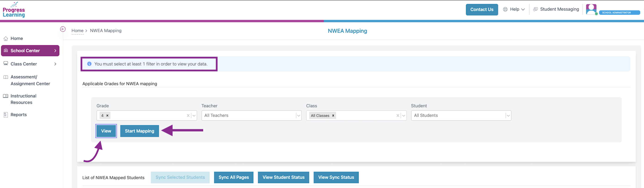Click the School Center building icon

pyautogui.click(x=6, y=50)
